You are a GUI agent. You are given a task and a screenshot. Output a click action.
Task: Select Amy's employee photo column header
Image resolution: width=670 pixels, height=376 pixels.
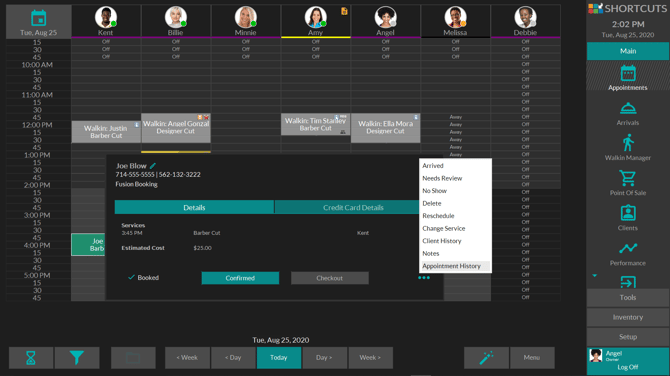[x=315, y=17]
